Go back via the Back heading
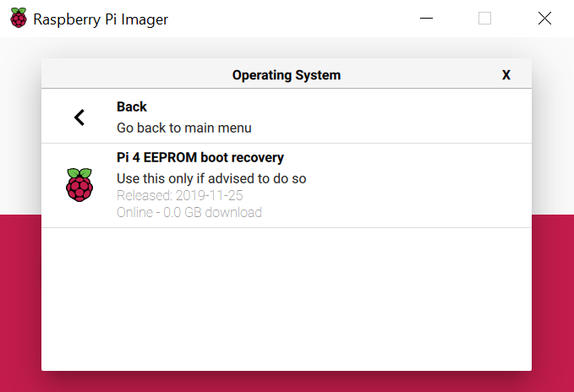 (x=132, y=106)
